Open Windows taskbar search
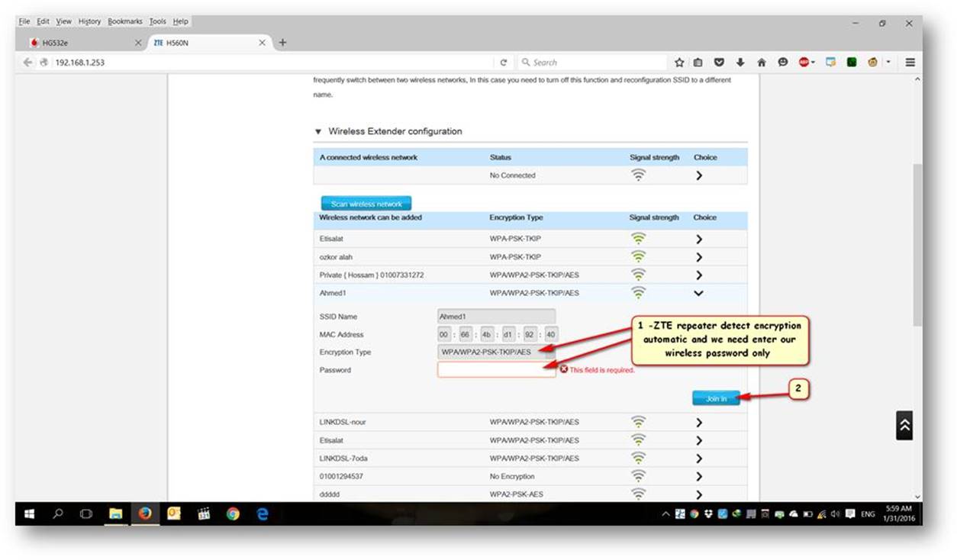The image size is (957, 560). [58, 514]
